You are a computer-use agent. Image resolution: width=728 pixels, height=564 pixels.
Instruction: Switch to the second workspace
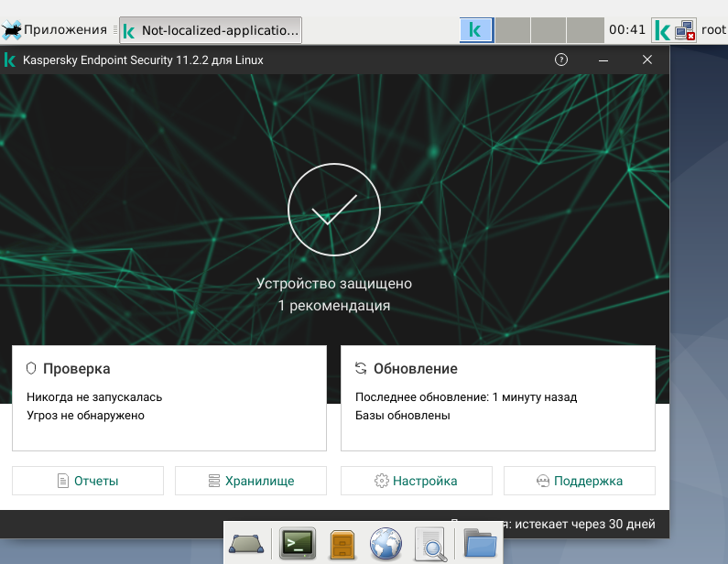pyautogui.click(x=513, y=30)
